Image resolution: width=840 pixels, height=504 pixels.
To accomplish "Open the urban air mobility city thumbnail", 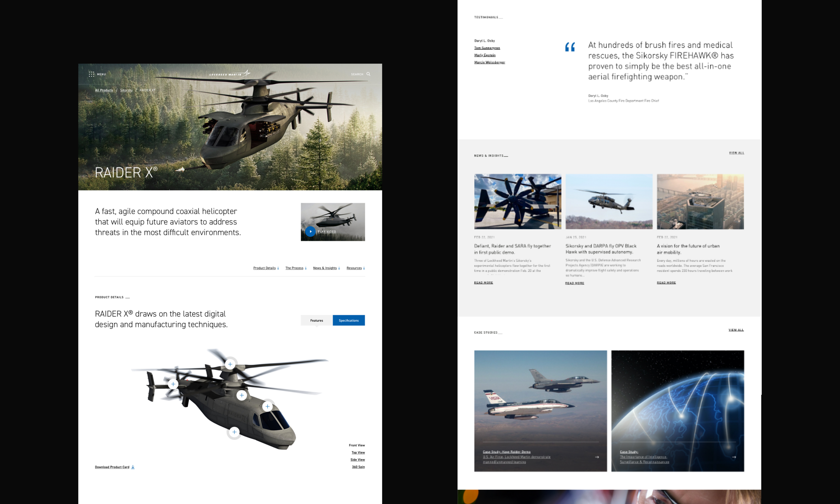I will [700, 201].
